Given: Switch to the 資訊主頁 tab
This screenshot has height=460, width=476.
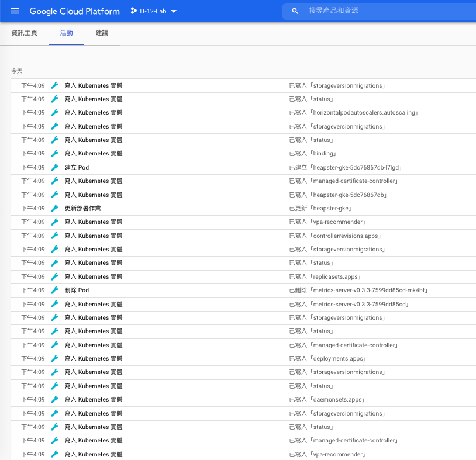Looking at the screenshot, I should (x=25, y=33).
